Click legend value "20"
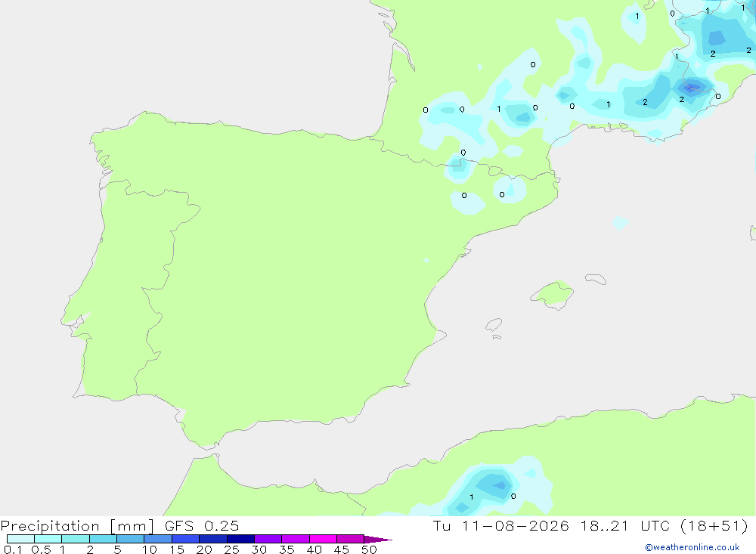The image size is (756, 554). point(204,549)
